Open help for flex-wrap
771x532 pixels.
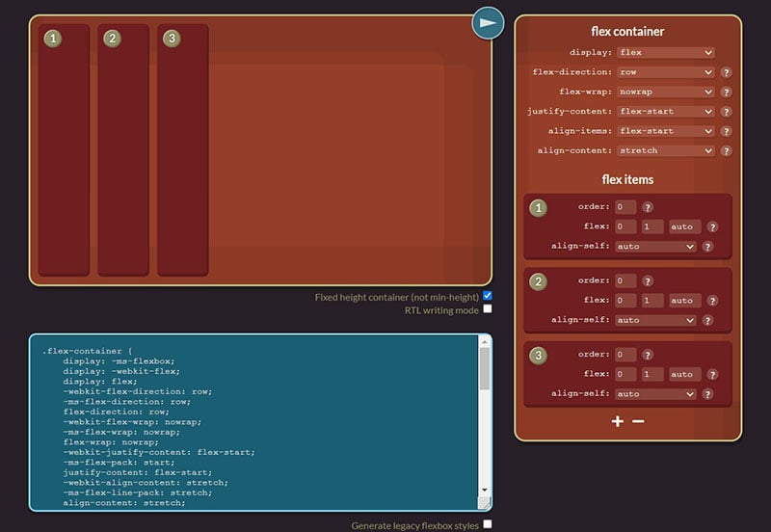726,92
